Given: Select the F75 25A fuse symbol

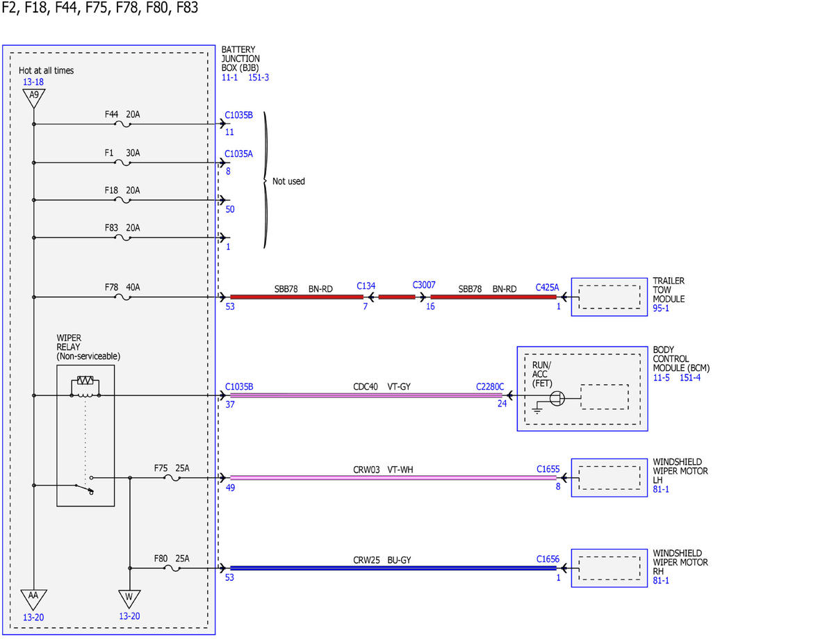Looking at the screenshot, I should click(172, 478).
